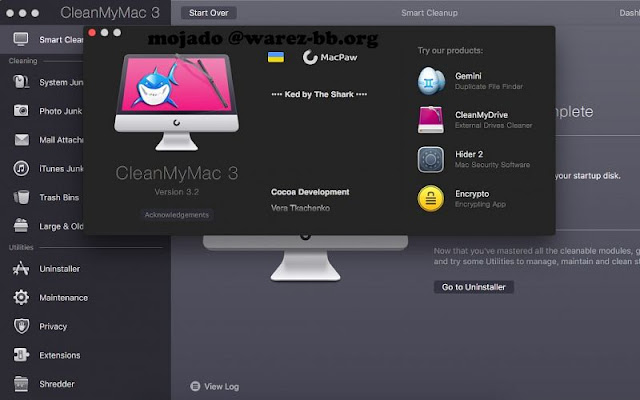Click the MacPaw logo in About window
The image size is (640, 400).
coord(330,57)
